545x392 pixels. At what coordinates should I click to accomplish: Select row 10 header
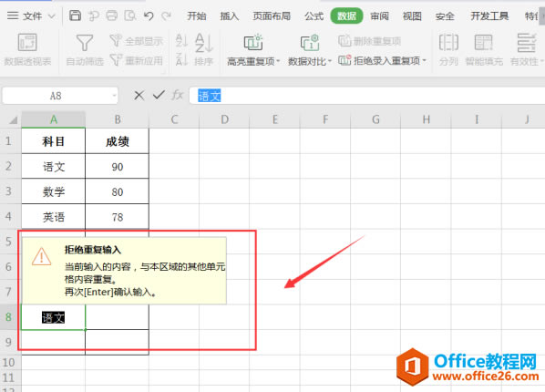coord(10,363)
